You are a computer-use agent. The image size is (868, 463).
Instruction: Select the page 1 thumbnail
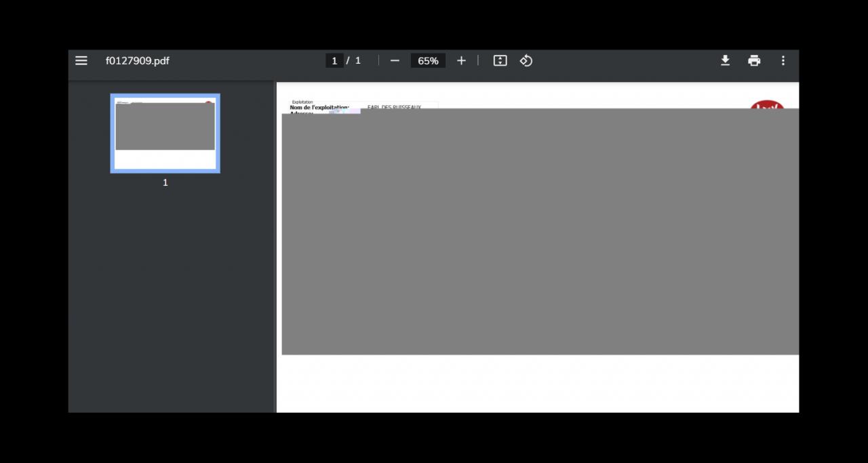click(165, 133)
